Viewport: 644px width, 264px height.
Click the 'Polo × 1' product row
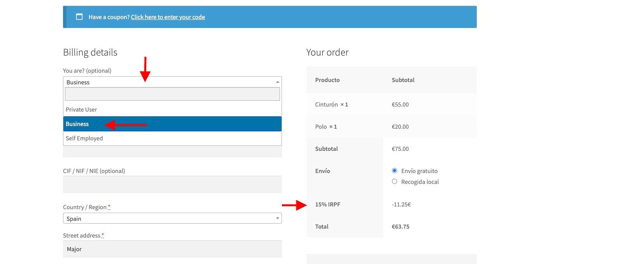392,127
